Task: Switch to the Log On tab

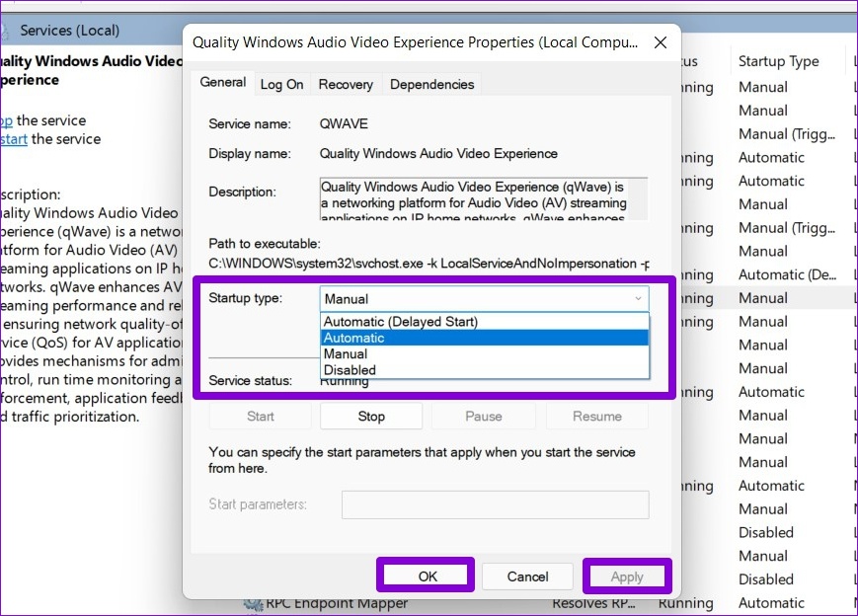Action: pyautogui.click(x=281, y=84)
